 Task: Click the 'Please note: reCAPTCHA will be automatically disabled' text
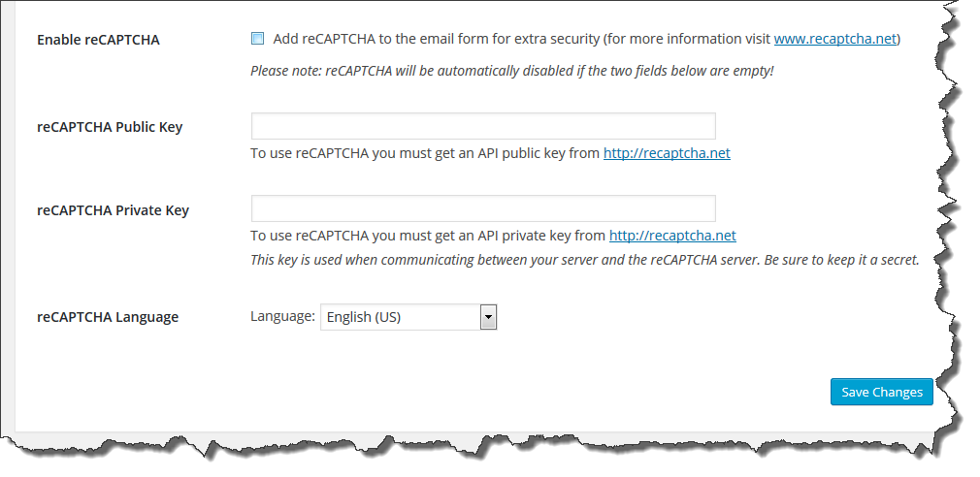pyautogui.click(x=512, y=71)
